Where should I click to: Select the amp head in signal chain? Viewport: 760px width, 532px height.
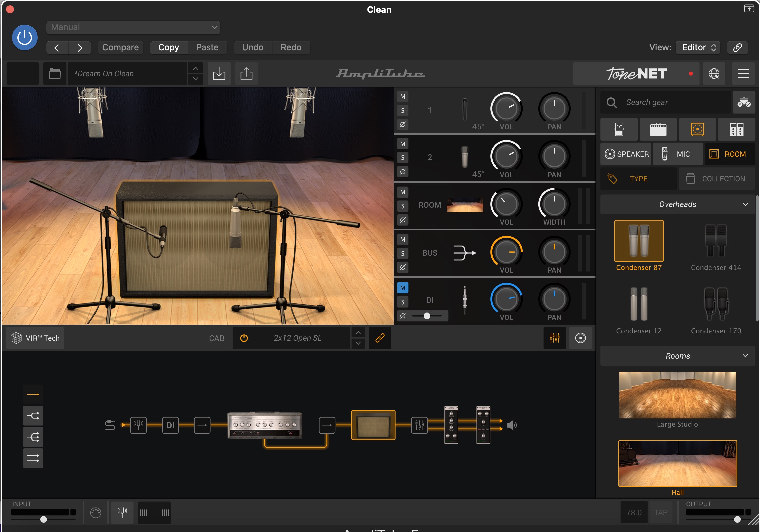[x=264, y=425]
